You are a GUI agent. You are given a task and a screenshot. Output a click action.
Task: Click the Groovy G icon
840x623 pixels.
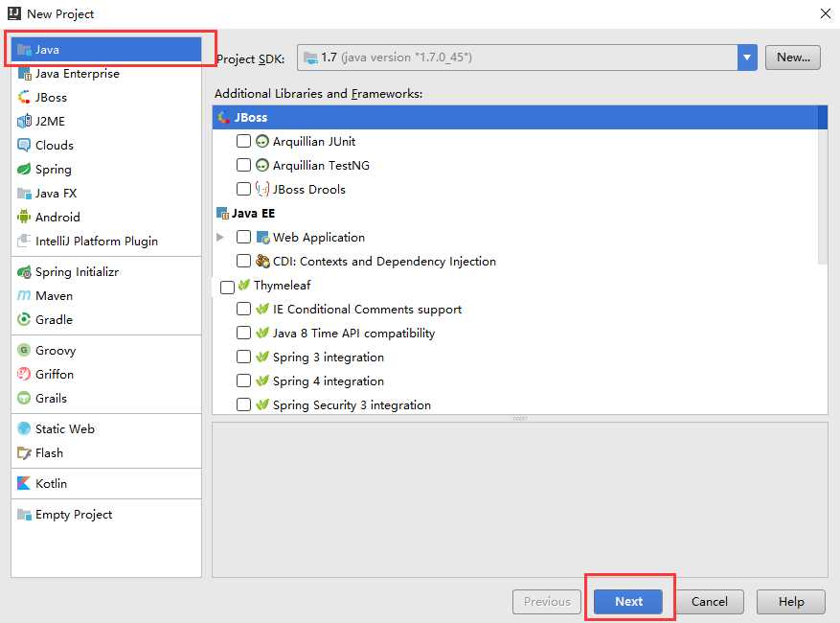coord(24,350)
